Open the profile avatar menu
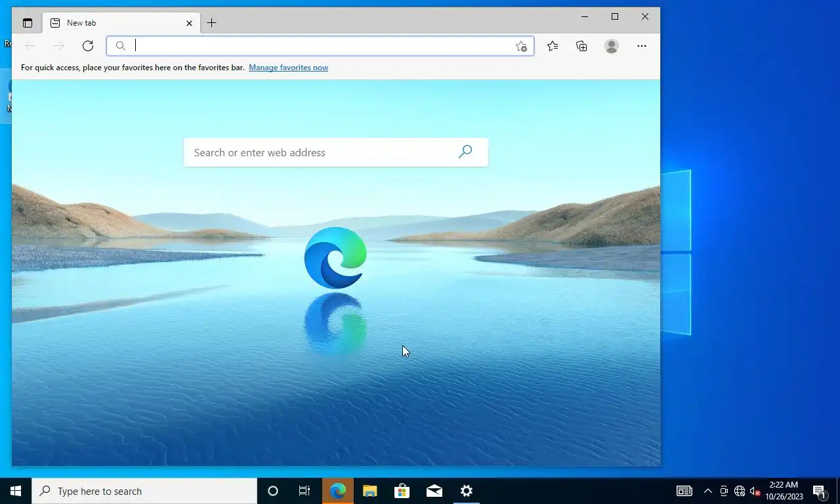 click(612, 46)
